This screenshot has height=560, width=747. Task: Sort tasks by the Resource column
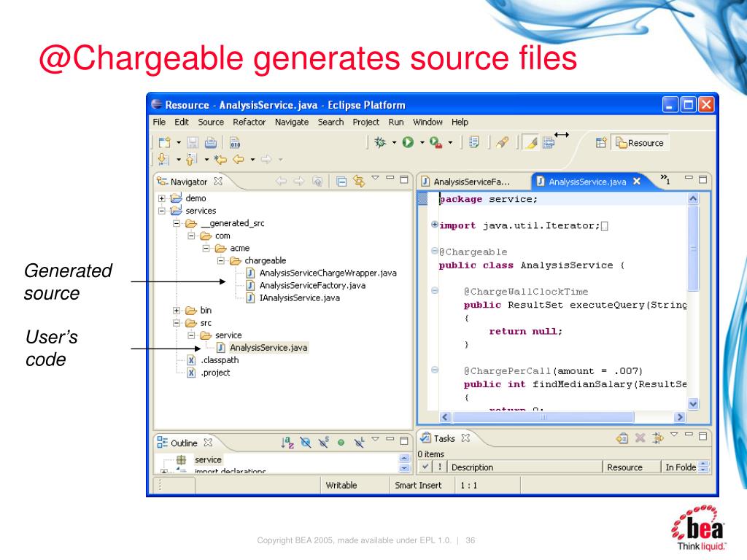pyautogui.click(x=631, y=467)
